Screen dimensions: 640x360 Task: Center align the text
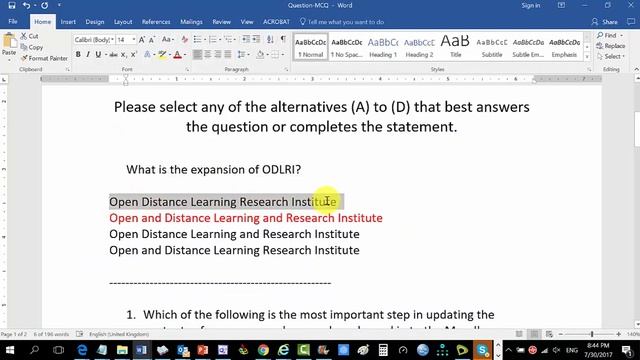(208, 54)
